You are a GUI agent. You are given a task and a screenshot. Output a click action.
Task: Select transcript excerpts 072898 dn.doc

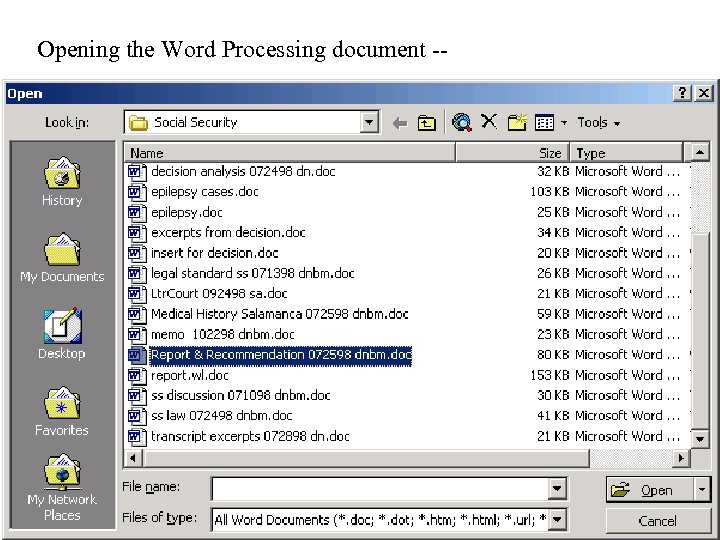pyautogui.click(x=250, y=437)
